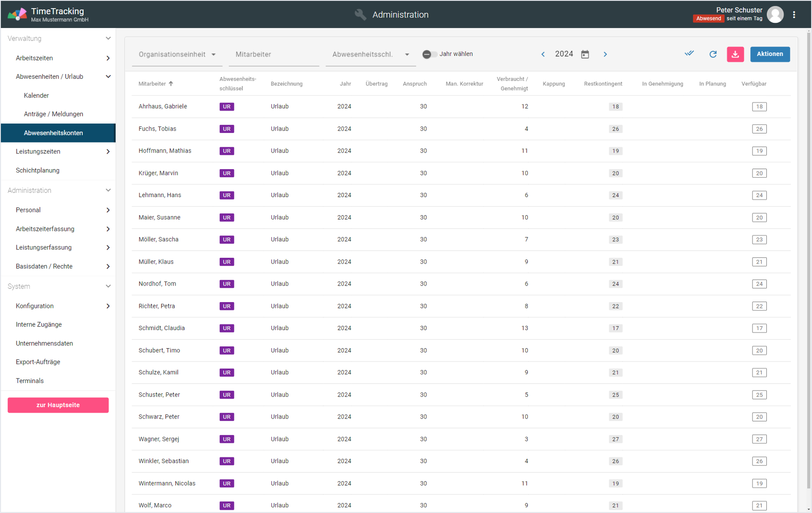Open the calendar year picker icon

click(585, 54)
